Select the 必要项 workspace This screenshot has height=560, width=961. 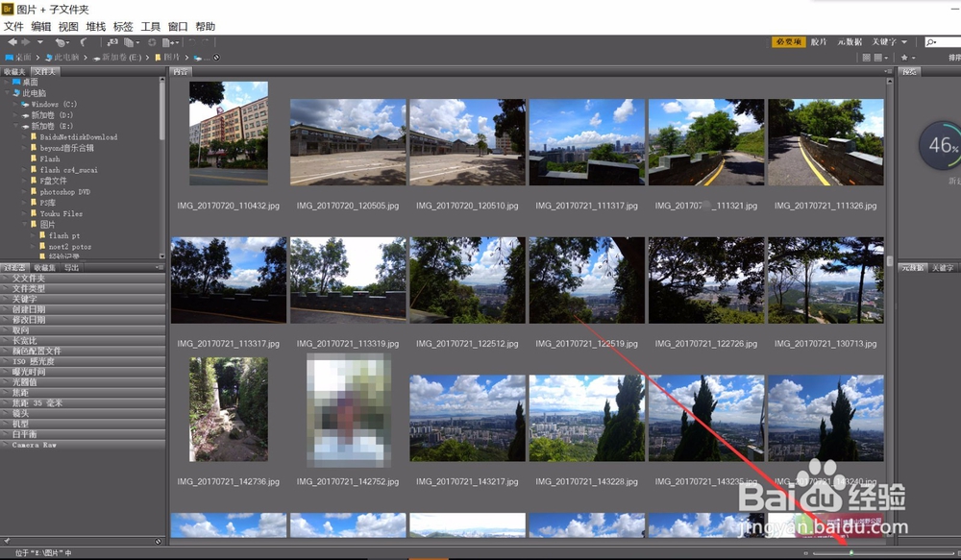click(788, 42)
